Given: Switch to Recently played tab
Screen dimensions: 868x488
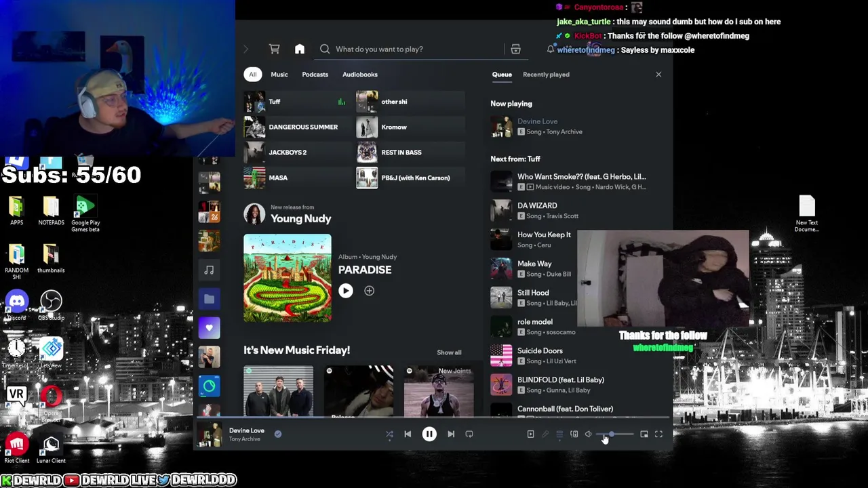Looking at the screenshot, I should (x=546, y=75).
